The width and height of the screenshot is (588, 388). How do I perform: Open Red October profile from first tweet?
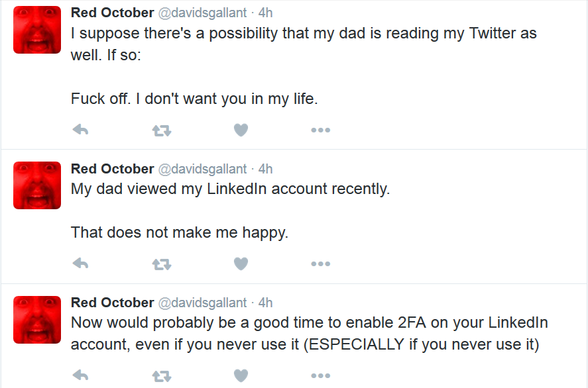pyautogui.click(x=113, y=13)
